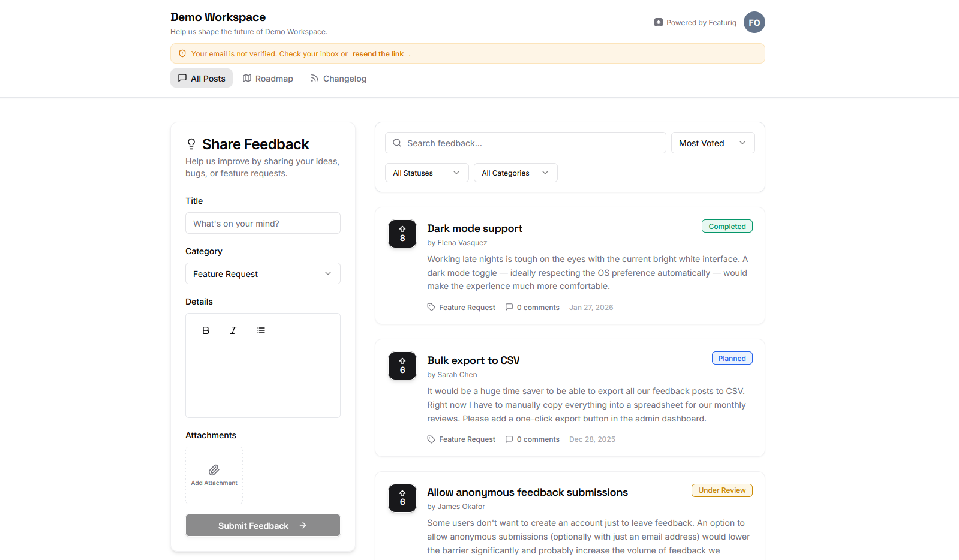Insert bulleted list in Details editor
The height and width of the screenshot is (560, 959).
[261, 330]
